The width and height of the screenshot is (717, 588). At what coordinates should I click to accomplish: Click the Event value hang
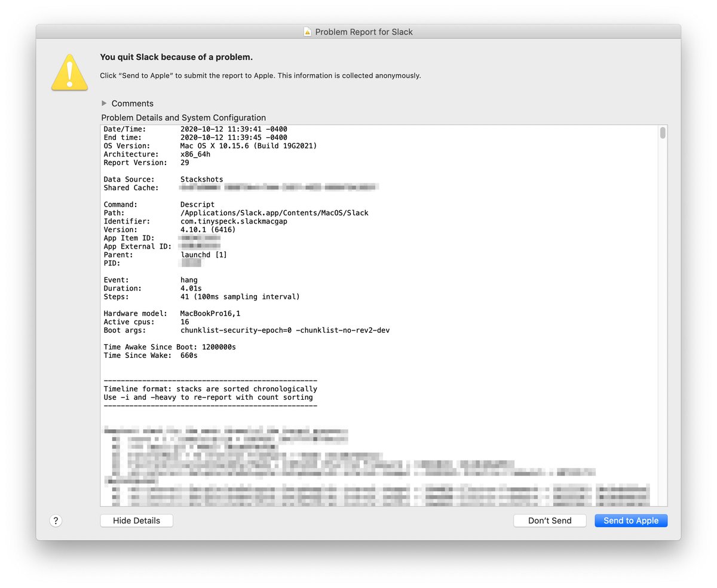(x=189, y=280)
